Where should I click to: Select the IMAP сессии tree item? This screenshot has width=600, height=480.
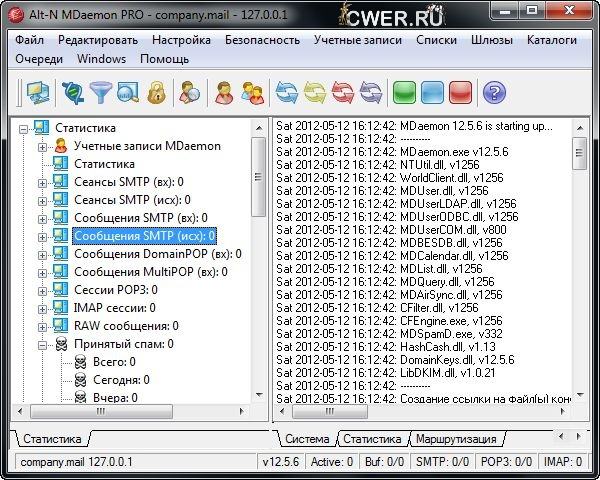(114, 308)
